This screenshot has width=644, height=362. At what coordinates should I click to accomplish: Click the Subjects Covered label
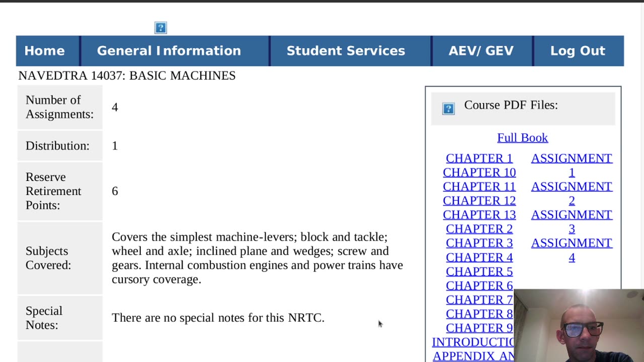point(48,258)
